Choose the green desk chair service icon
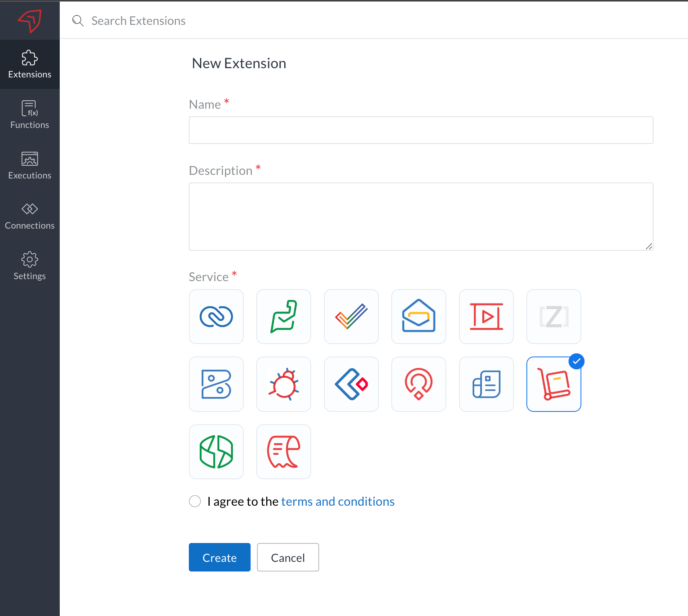The height and width of the screenshot is (616, 688). click(283, 316)
